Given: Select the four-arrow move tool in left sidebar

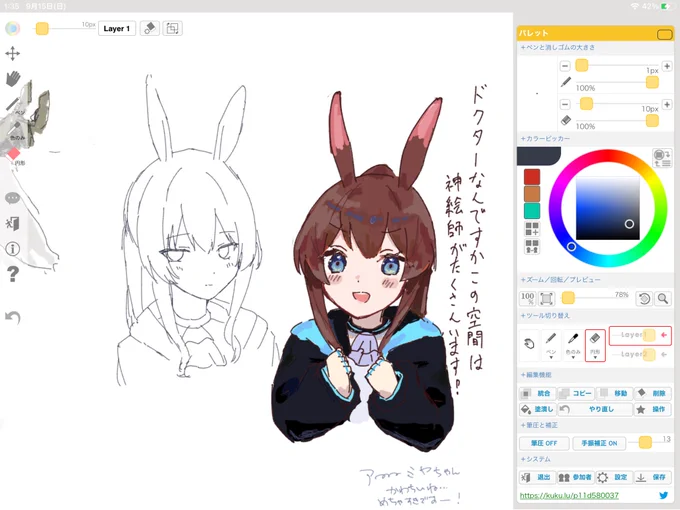Looking at the screenshot, I should (x=13, y=54).
